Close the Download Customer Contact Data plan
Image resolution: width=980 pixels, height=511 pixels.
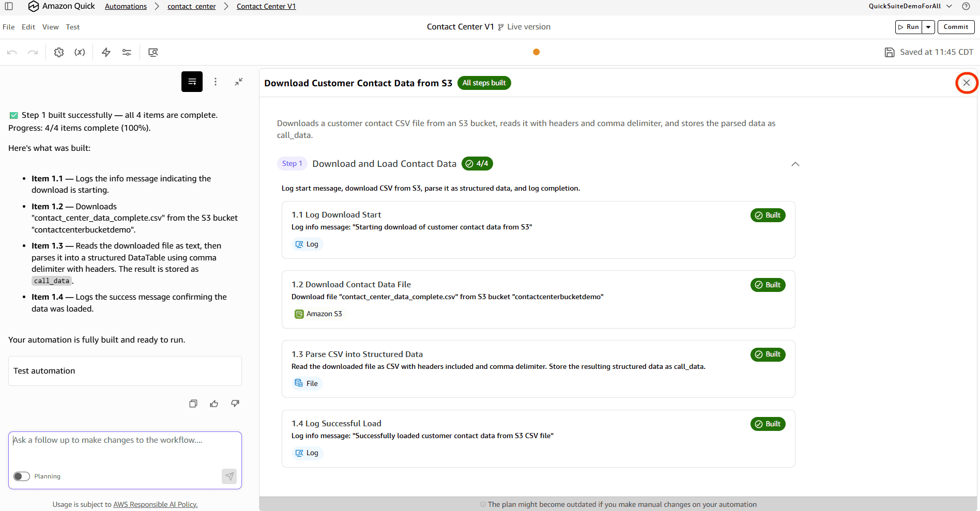[967, 83]
